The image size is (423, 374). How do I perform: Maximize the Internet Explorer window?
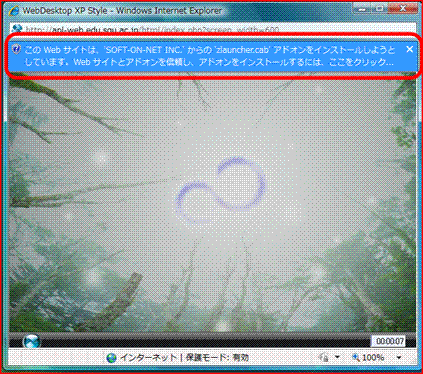tap(379, 9)
